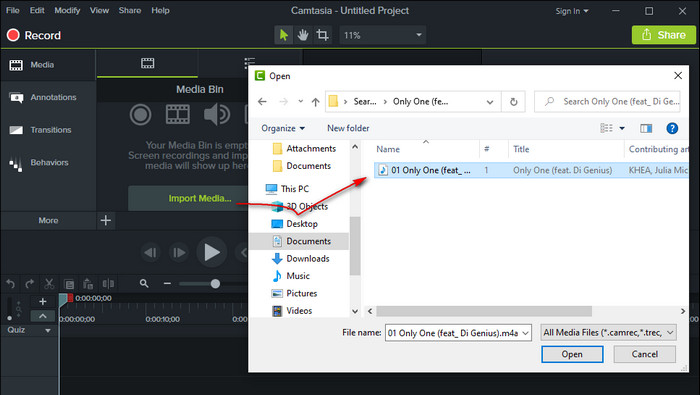Collapse the Quiz track with the up chevron

coord(42,316)
